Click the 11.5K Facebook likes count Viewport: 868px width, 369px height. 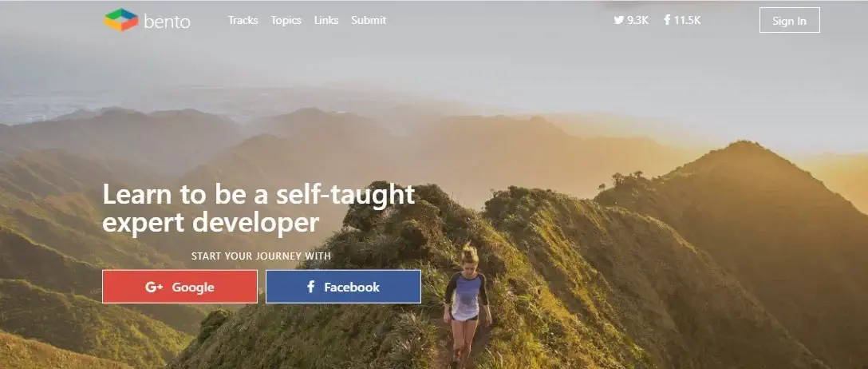pyautogui.click(x=687, y=21)
